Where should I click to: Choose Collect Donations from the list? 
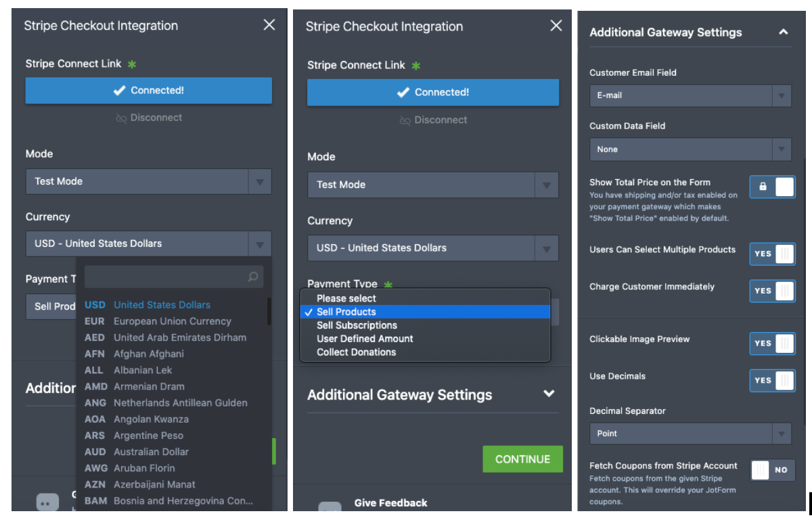tap(356, 352)
